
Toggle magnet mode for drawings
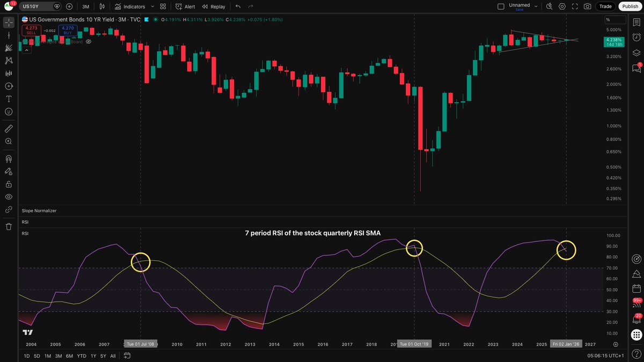[x=9, y=159]
